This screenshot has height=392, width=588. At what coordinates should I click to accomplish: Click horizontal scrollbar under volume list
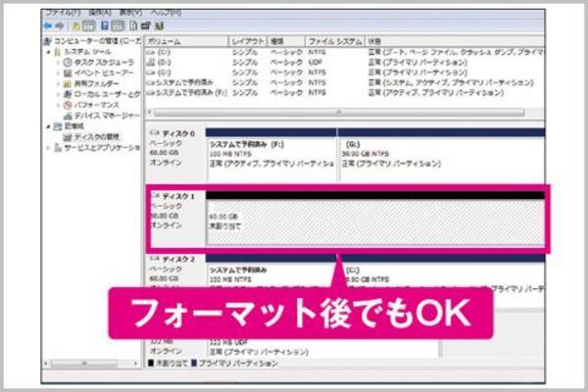tap(343, 113)
